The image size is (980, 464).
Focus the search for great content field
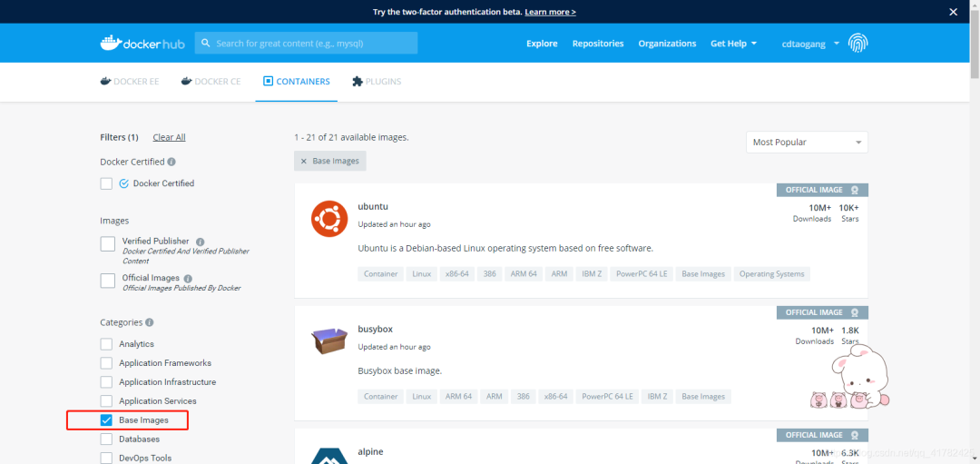tap(306, 44)
